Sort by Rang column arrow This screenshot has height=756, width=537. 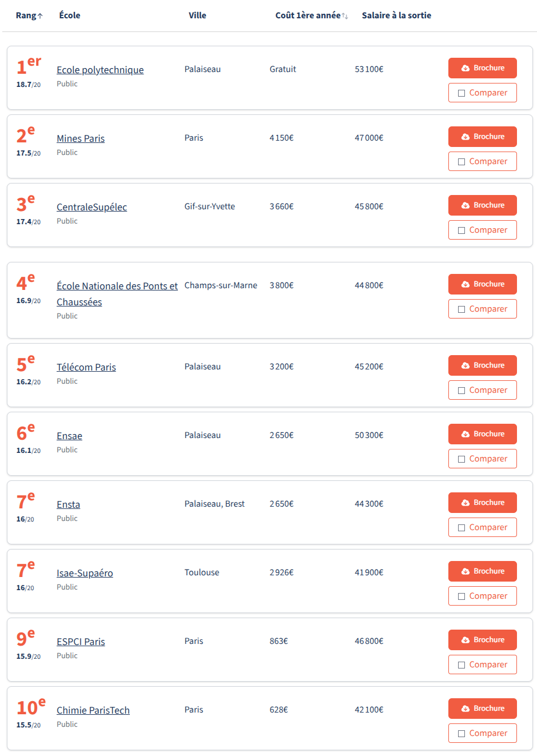pos(40,16)
